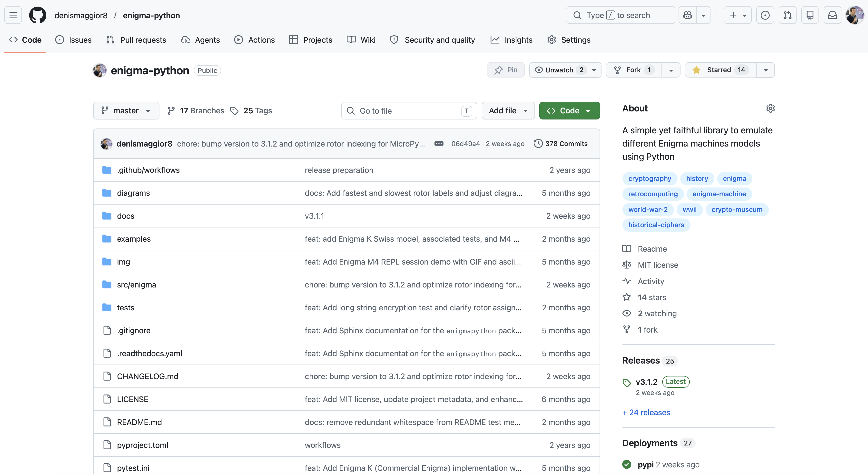Open the Wiki tab
The height and width of the screenshot is (474, 868).
(361, 40)
